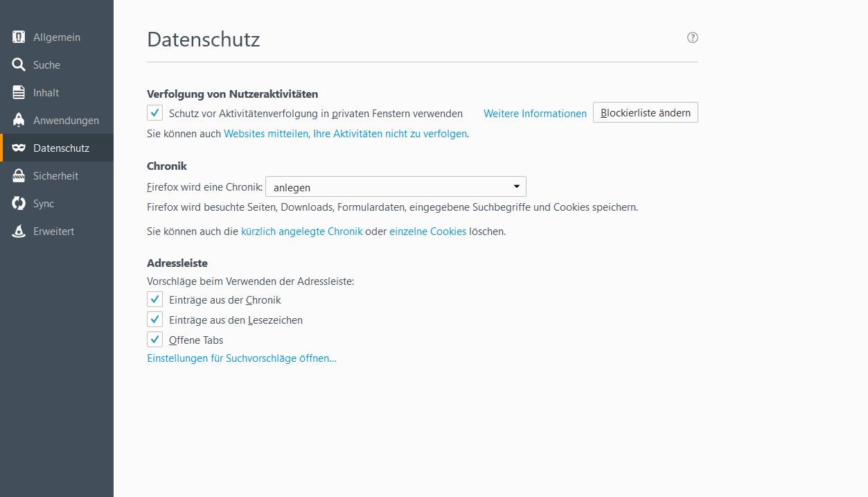Toggle the Offene Tabs checkbox

point(154,340)
